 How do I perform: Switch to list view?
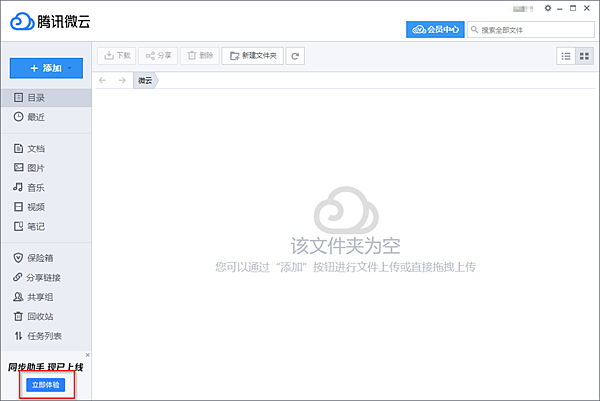(566, 56)
